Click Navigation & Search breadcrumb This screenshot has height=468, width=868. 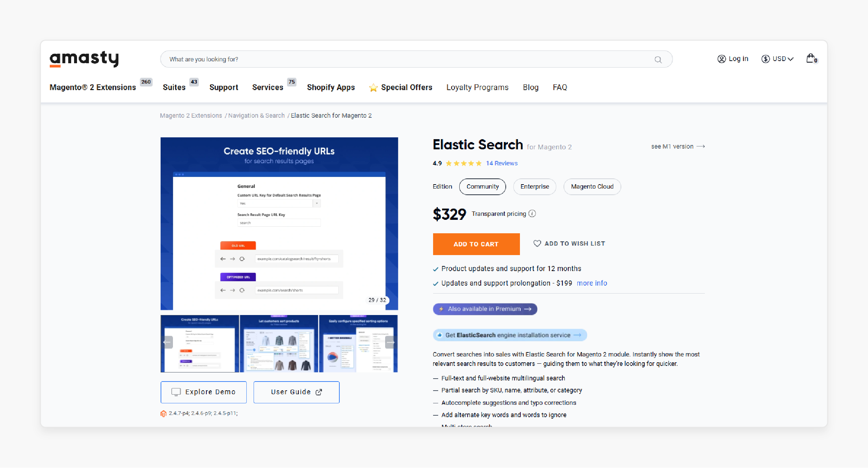coord(256,116)
